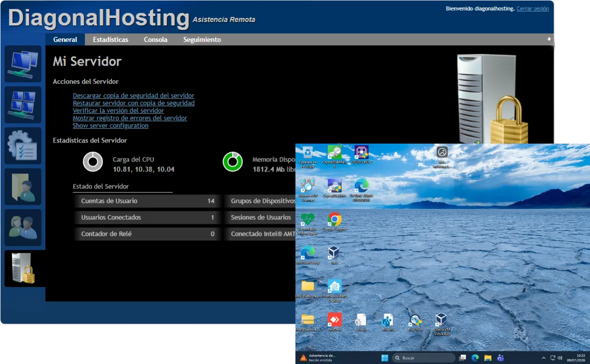The width and height of the screenshot is (590, 364).
Task: Switch to the Estadísticas tab
Action: pyautogui.click(x=110, y=39)
